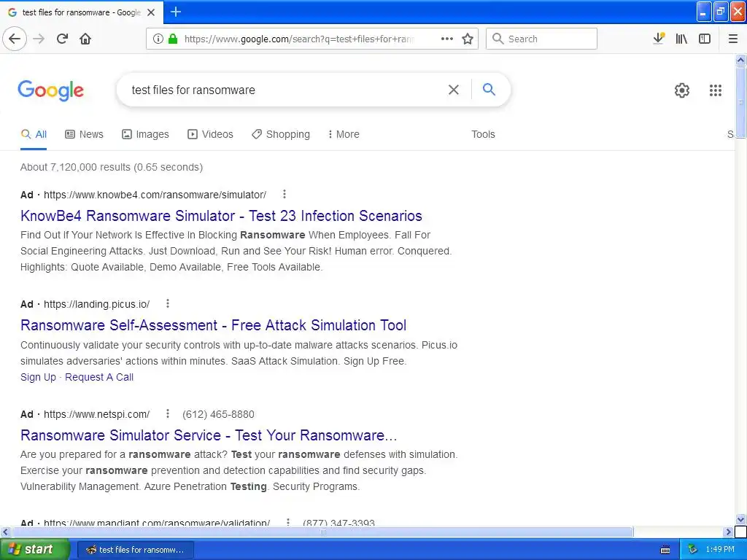747x560 pixels.
Task: Open the downloads arrow icon
Action: point(659,39)
